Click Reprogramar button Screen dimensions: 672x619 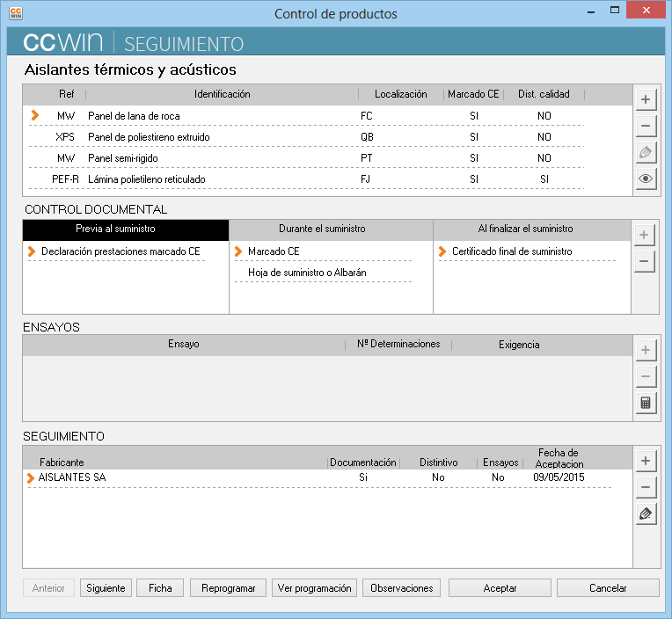coord(228,588)
